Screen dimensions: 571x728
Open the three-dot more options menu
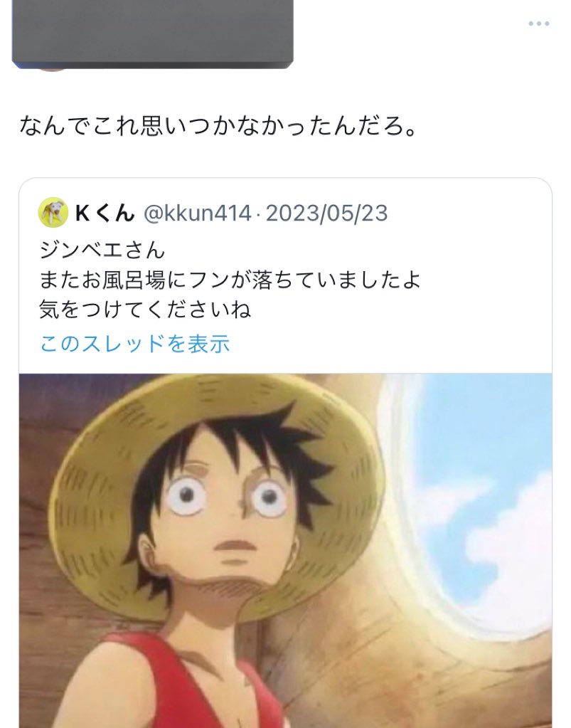tap(538, 23)
